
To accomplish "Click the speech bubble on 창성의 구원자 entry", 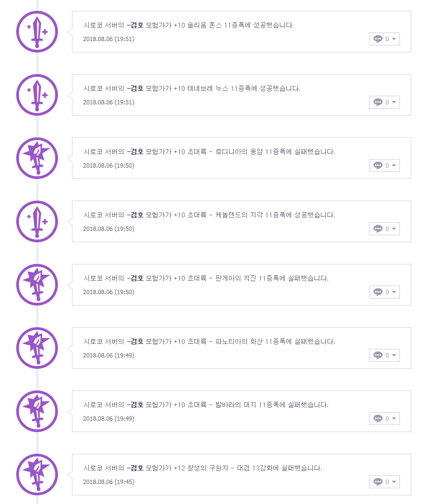I will (378, 482).
